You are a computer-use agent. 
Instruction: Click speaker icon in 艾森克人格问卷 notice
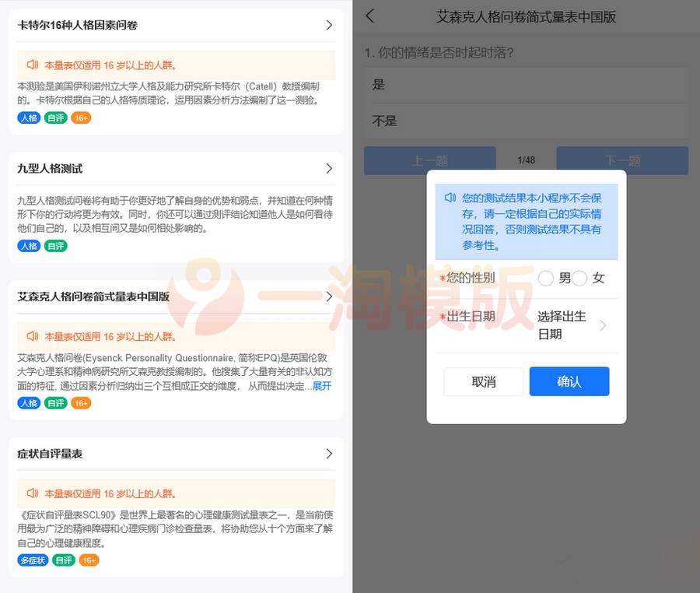click(33, 335)
